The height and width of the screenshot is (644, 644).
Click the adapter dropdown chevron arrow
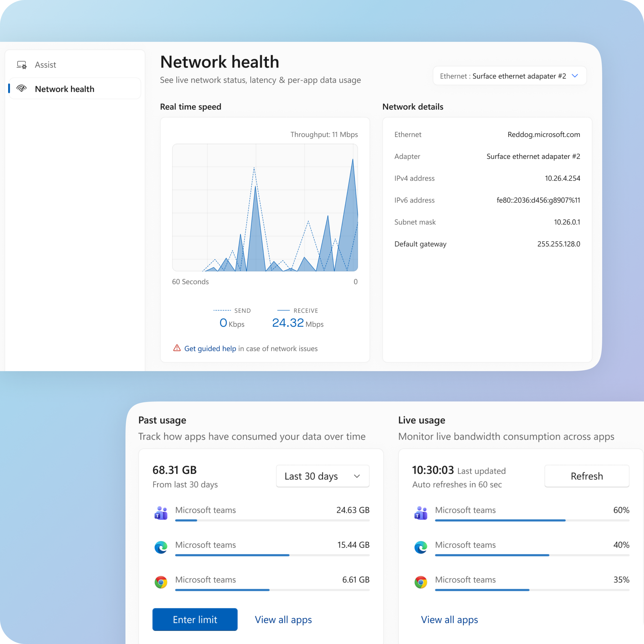(x=575, y=76)
